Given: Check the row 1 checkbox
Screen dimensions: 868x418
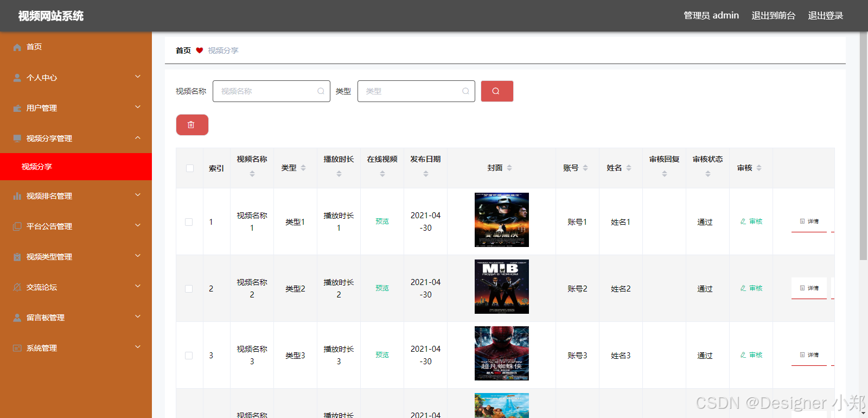Looking at the screenshot, I should [189, 222].
